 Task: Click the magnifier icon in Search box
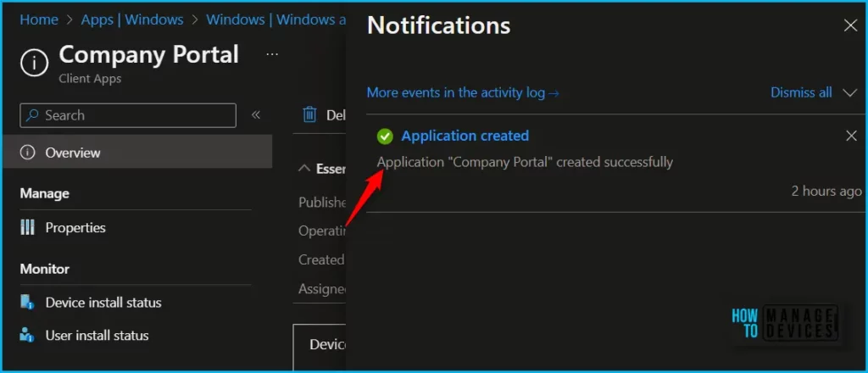tap(33, 115)
